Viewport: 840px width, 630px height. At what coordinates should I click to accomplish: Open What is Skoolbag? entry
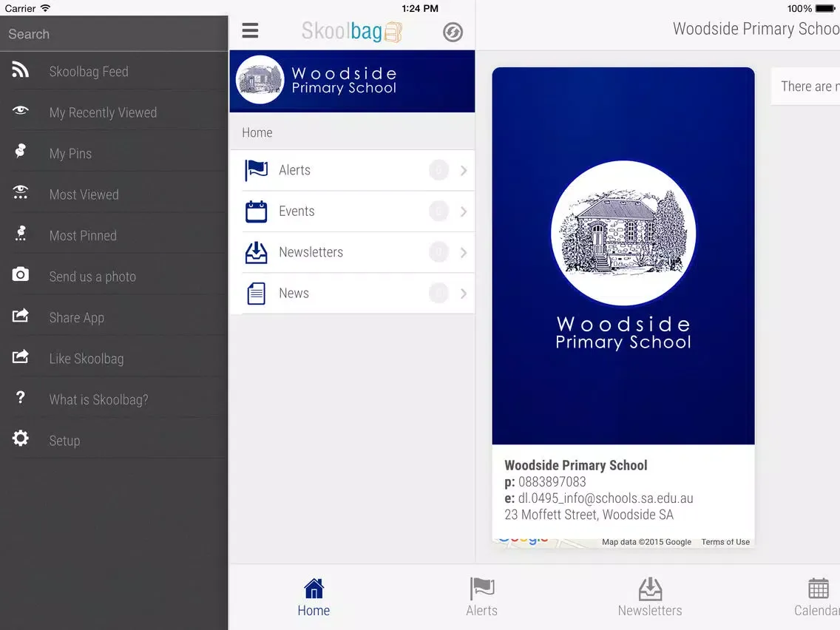[114, 399]
